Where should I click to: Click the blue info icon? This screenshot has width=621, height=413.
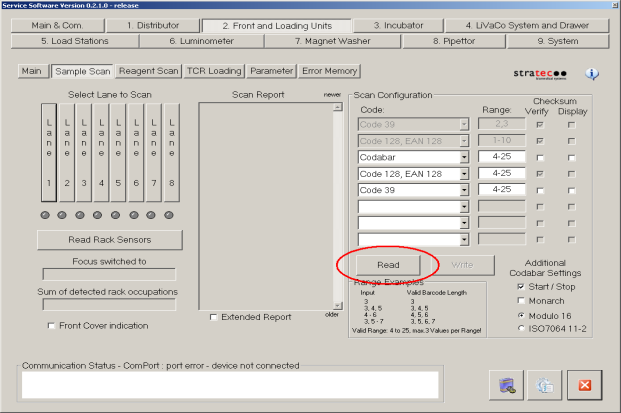[x=591, y=74]
